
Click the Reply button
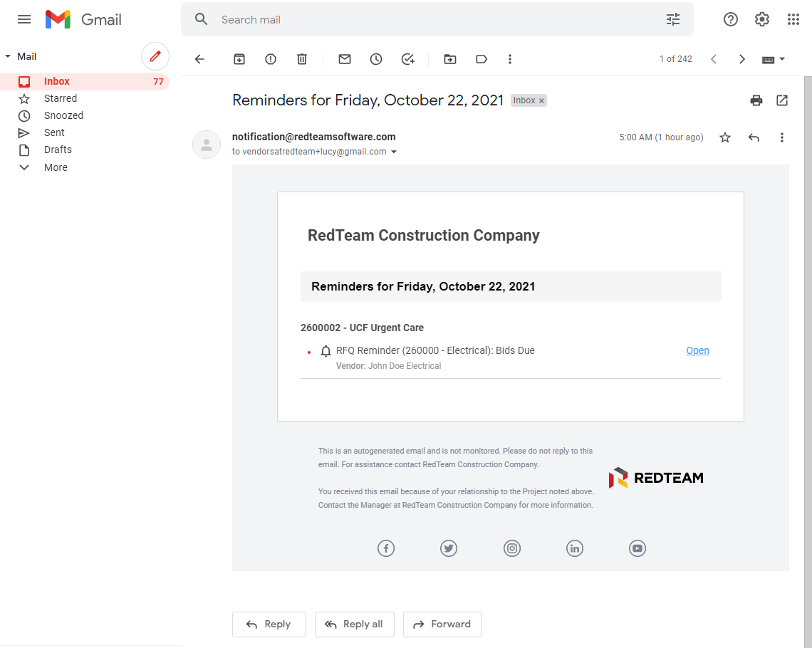coord(269,625)
